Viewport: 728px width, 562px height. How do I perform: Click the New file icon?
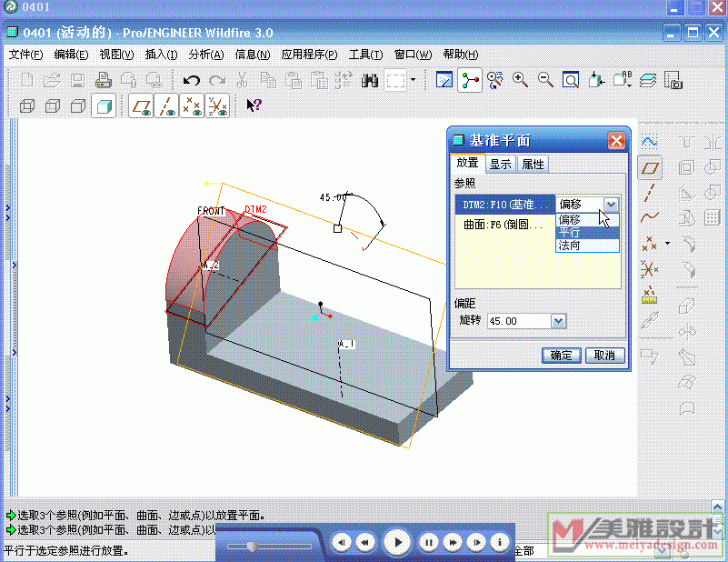tap(27, 80)
